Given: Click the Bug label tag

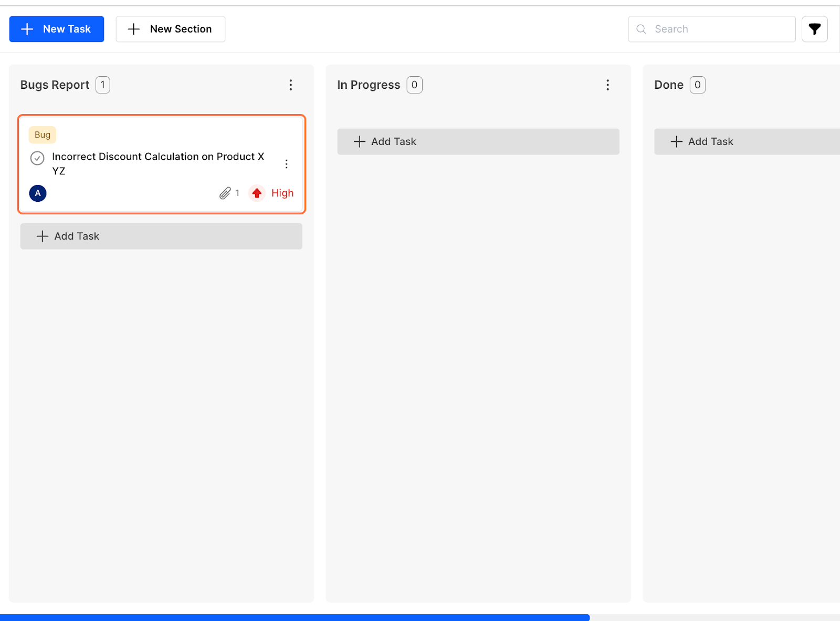Looking at the screenshot, I should point(43,135).
